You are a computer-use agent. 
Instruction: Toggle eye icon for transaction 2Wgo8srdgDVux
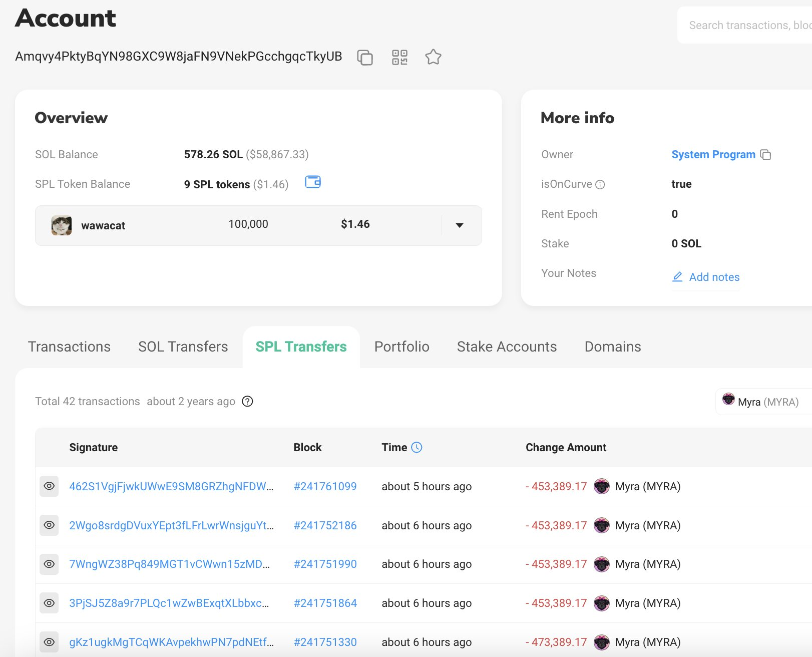click(x=49, y=525)
